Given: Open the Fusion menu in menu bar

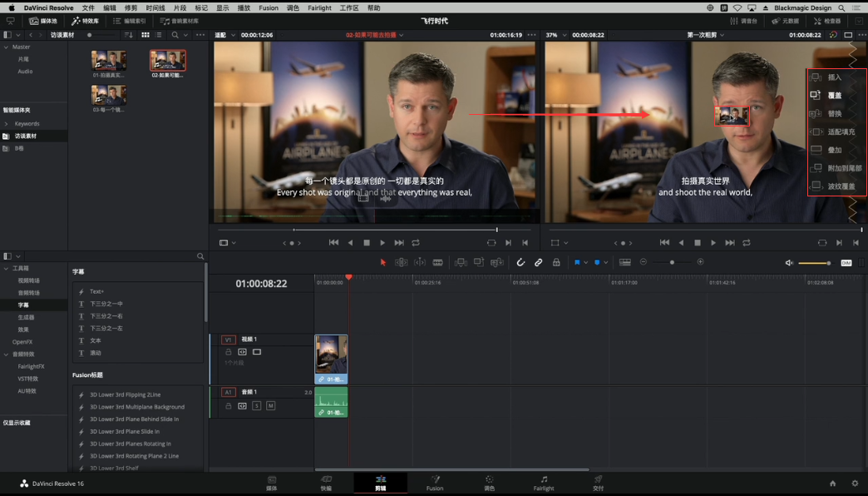Looking at the screenshot, I should (x=269, y=7).
